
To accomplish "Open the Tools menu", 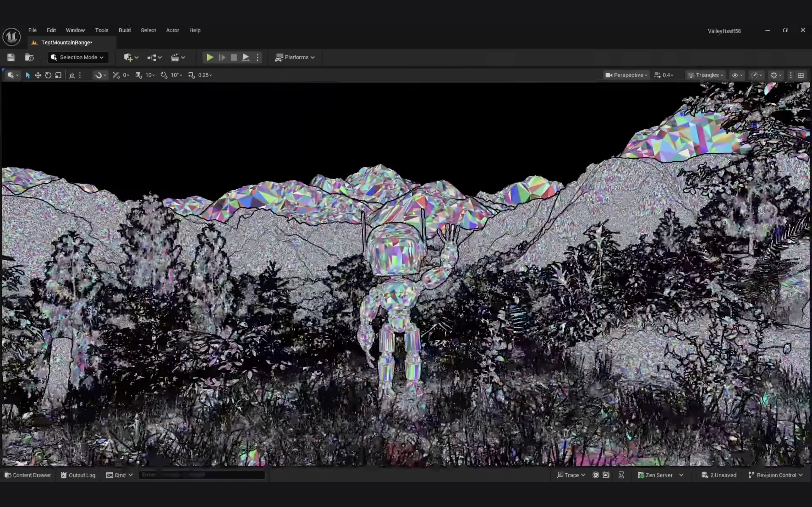I will (102, 30).
